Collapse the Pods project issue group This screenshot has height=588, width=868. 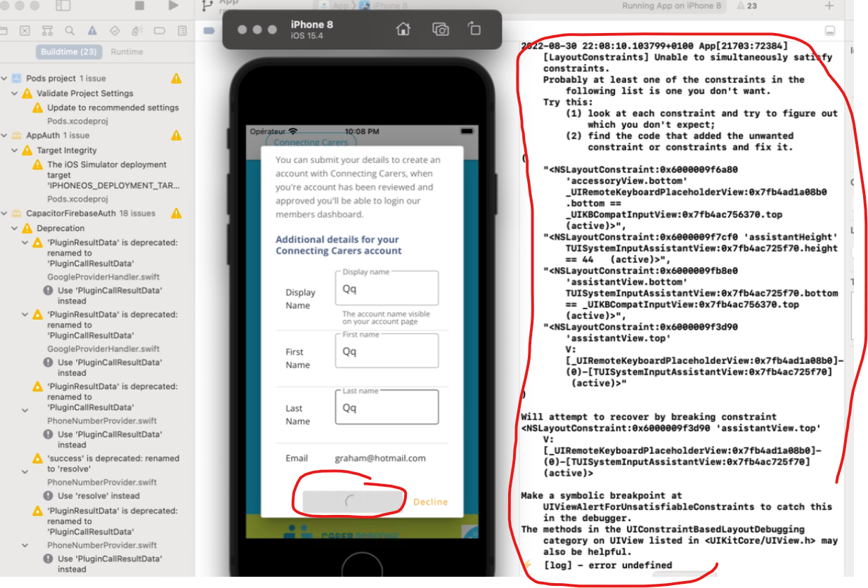(5, 79)
